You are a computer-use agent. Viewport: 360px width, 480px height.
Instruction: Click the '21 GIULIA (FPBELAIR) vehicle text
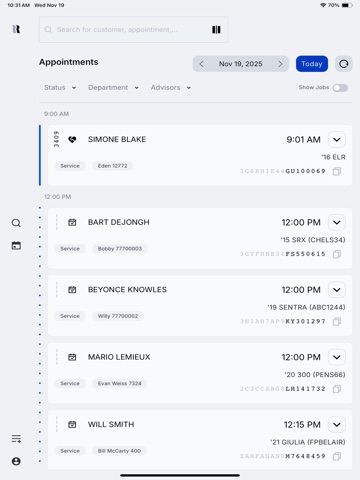[x=308, y=442]
